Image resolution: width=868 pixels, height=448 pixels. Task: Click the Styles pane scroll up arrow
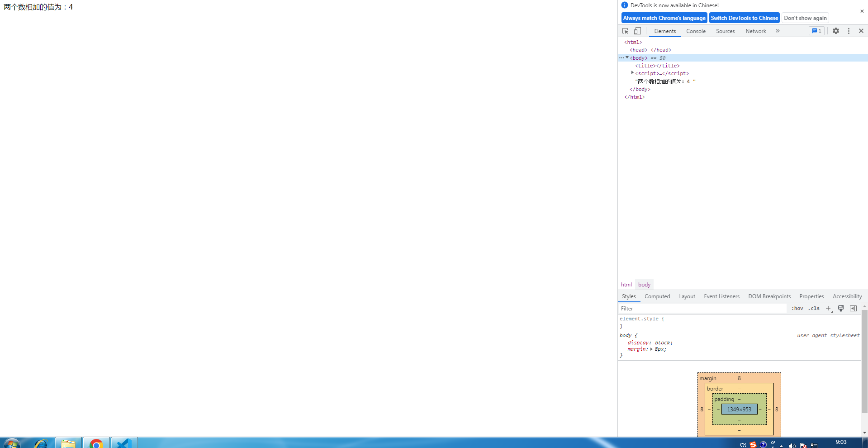(864, 307)
